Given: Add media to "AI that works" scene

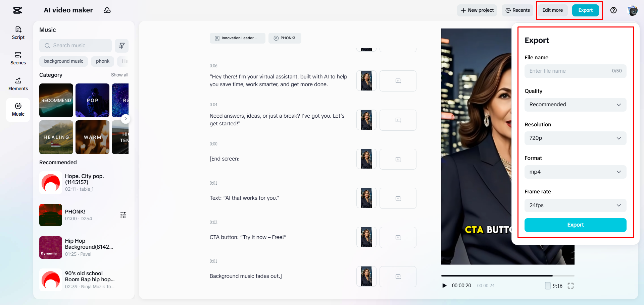Looking at the screenshot, I should (398, 198).
